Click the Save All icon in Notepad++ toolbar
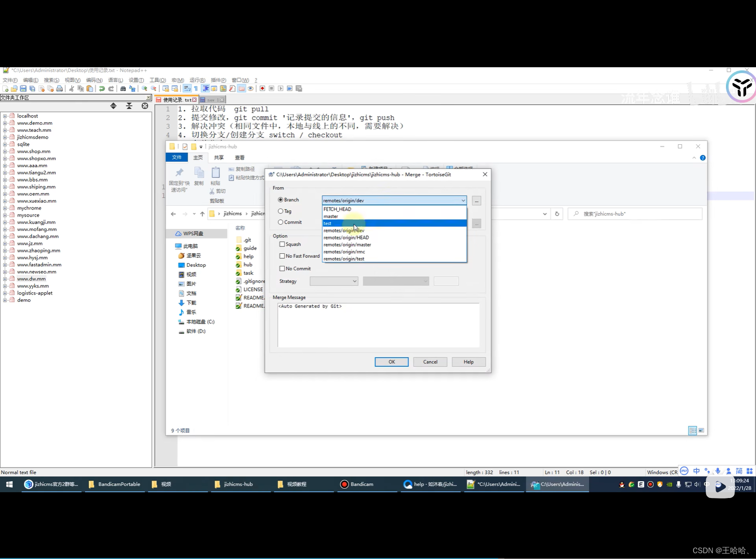Image resolution: width=756 pixels, height=559 pixels. [32, 89]
